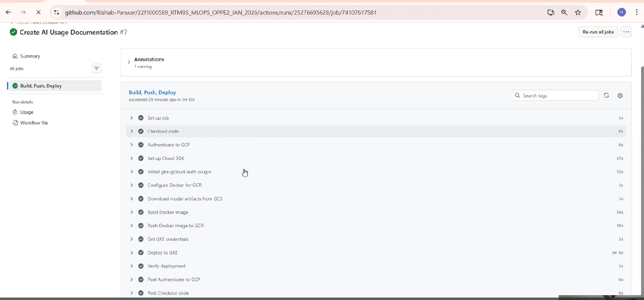This screenshot has height=300, width=644.
Task: Click green check beside sidebar job
Action: coord(15,86)
